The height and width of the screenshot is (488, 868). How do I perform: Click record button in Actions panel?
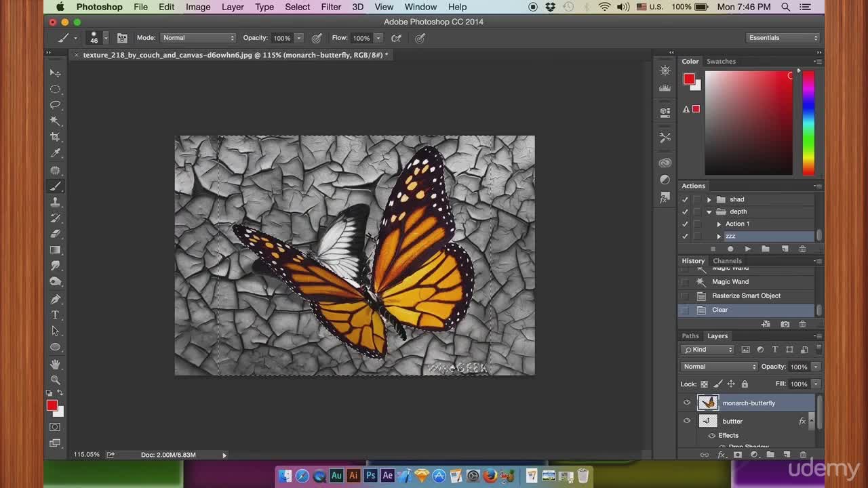click(x=730, y=249)
